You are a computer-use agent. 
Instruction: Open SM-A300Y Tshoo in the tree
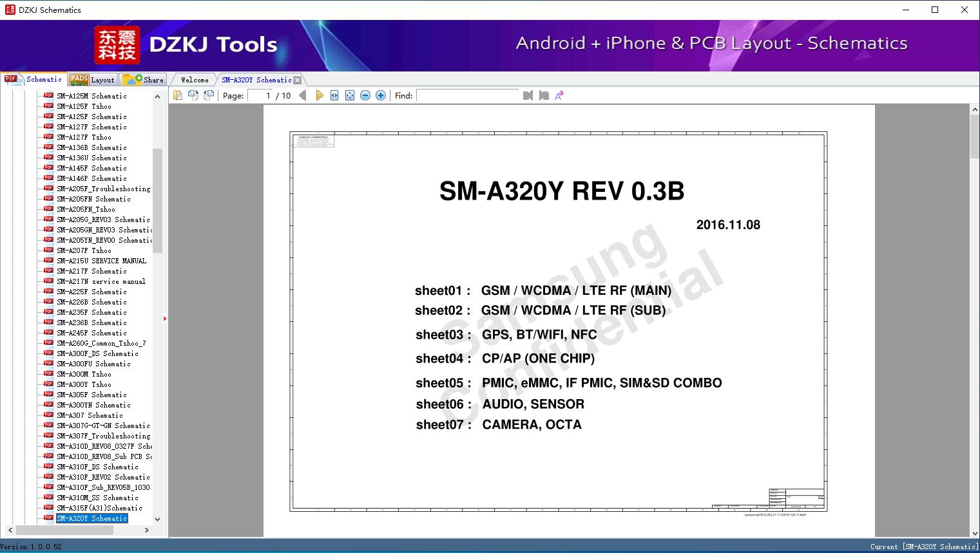(84, 384)
